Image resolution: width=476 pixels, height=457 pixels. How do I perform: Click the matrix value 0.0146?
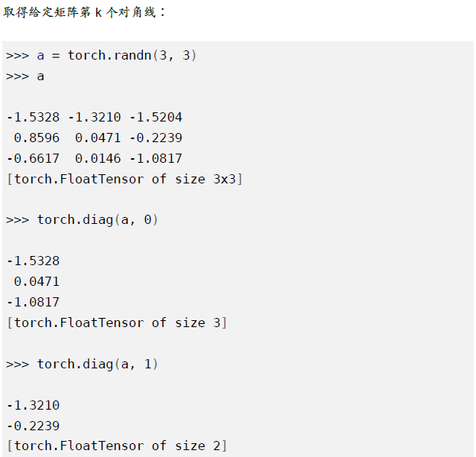click(x=98, y=158)
